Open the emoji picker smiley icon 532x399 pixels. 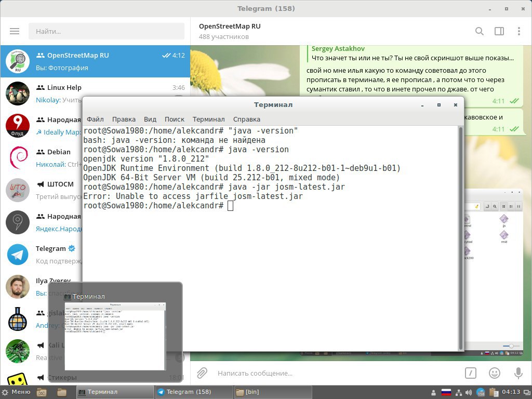coord(495,373)
